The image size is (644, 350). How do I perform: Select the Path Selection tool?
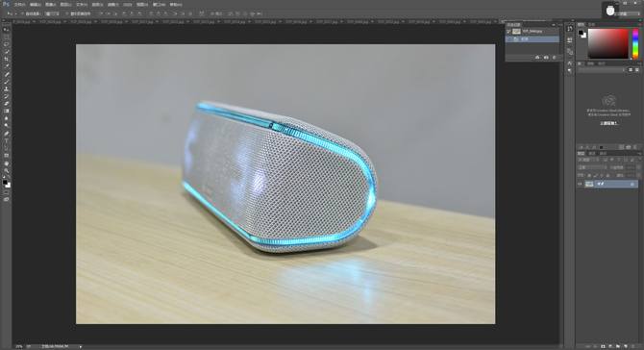(6, 148)
